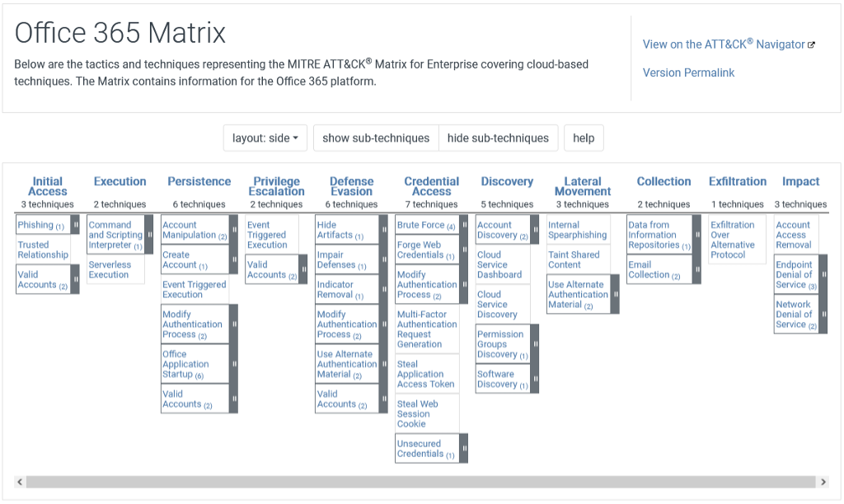
Task: Open the help button
Action: tap(584, 138)
